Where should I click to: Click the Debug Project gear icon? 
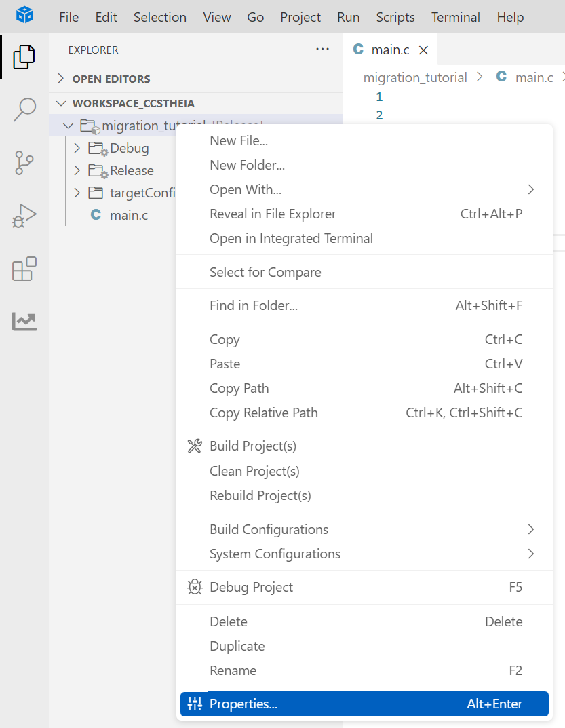coord(194,587)
